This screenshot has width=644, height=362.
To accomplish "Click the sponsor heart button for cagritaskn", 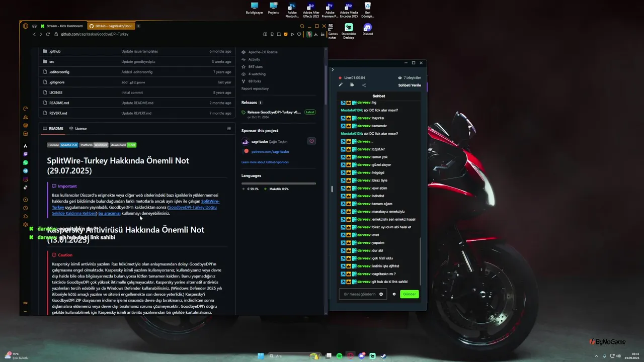I will click(x=311, y=141).
